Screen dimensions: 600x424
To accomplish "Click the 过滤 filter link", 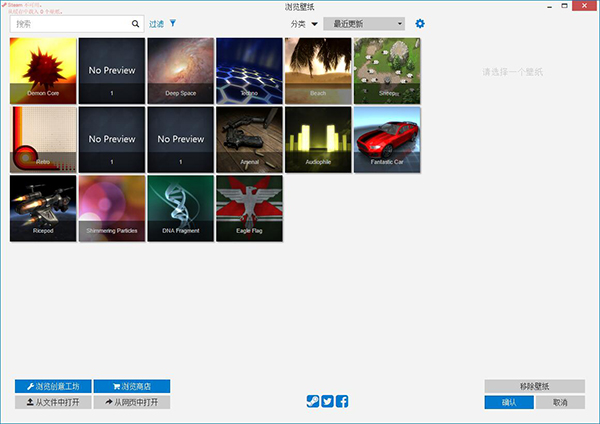I will 157,24.
